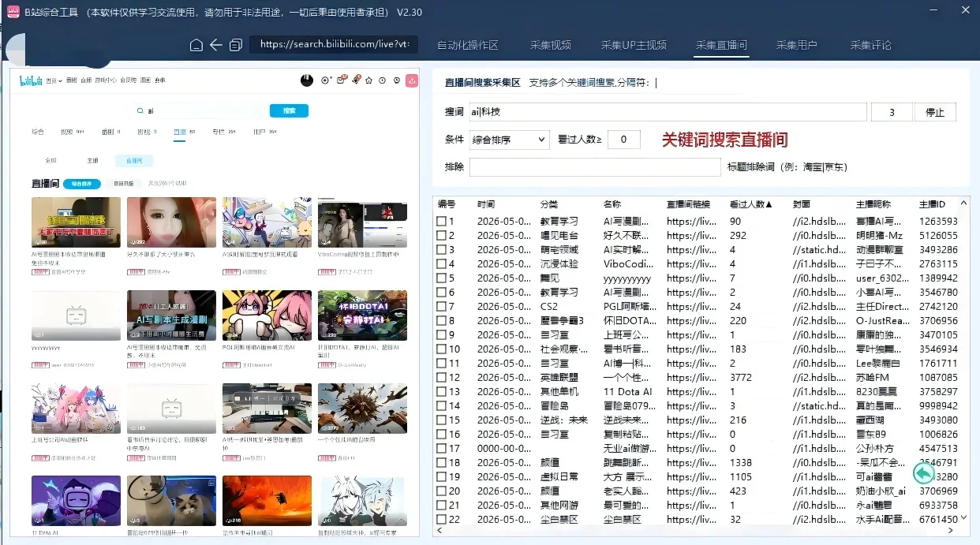Open the 综合排序 condition dropdown

click(509, 140)
